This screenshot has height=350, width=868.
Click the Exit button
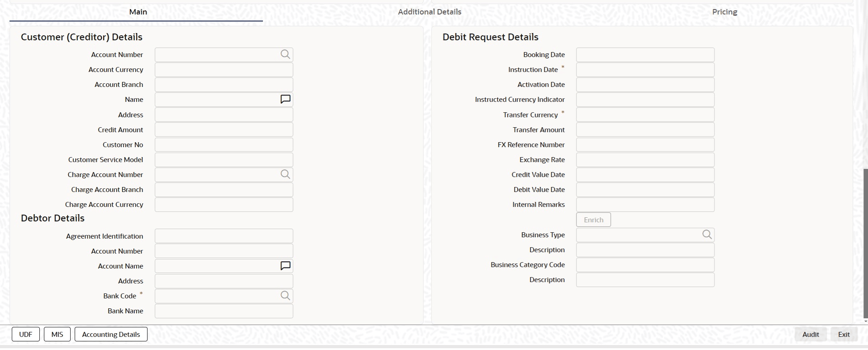click(844, 334)
